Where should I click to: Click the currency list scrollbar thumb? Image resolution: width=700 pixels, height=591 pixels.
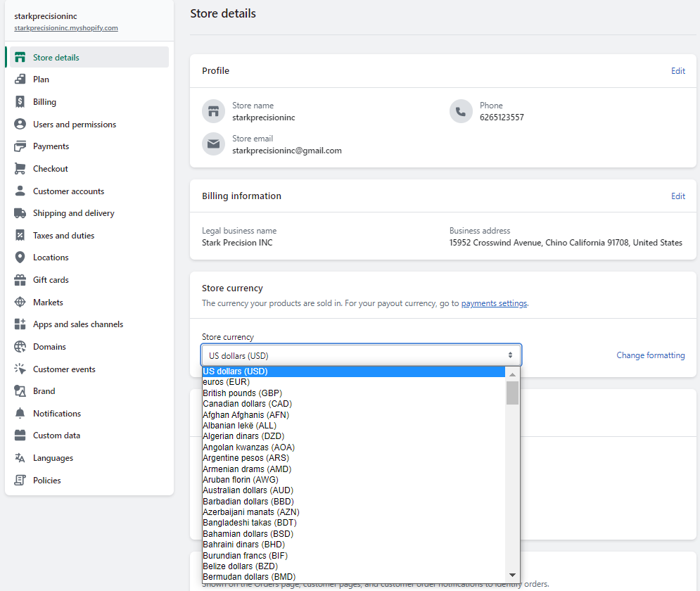tap(512, 393)
